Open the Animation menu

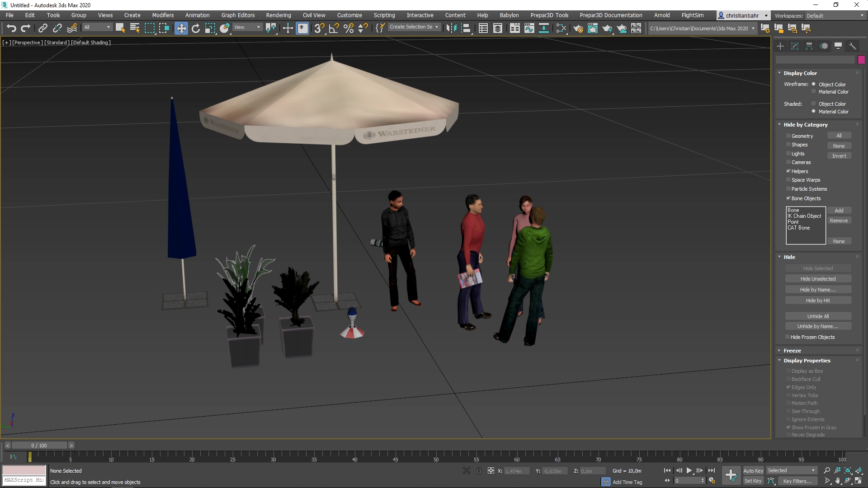coord(198,15)
